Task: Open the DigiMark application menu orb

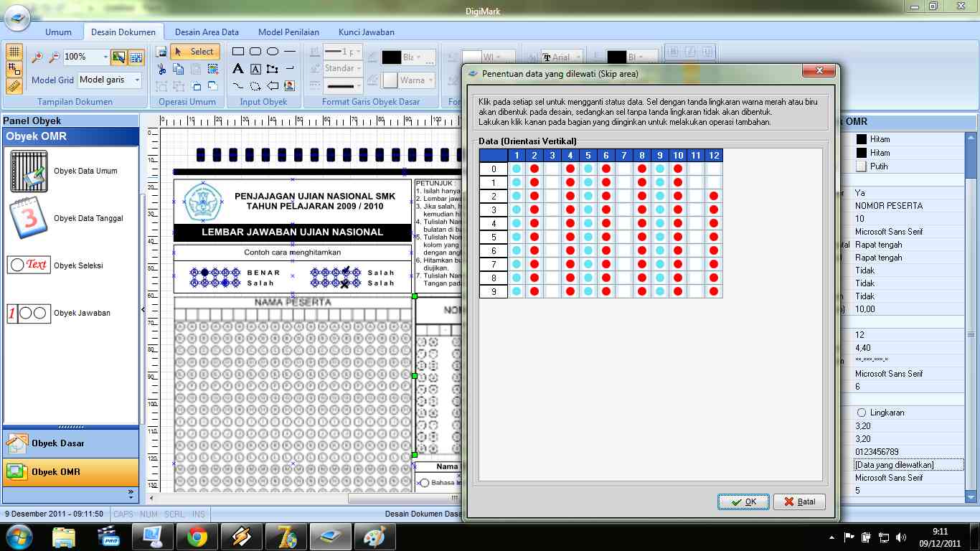Action: point(17,17)
